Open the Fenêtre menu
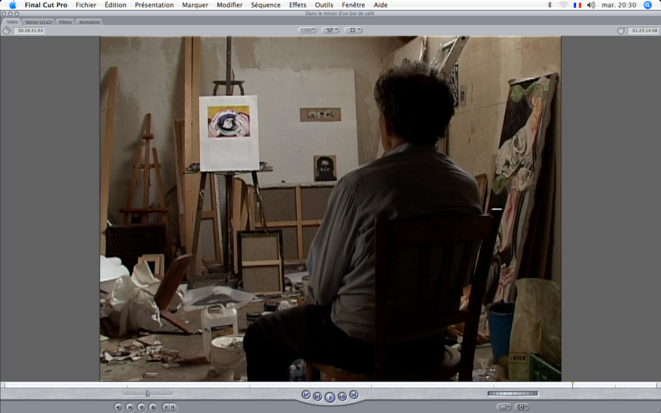 353,5
